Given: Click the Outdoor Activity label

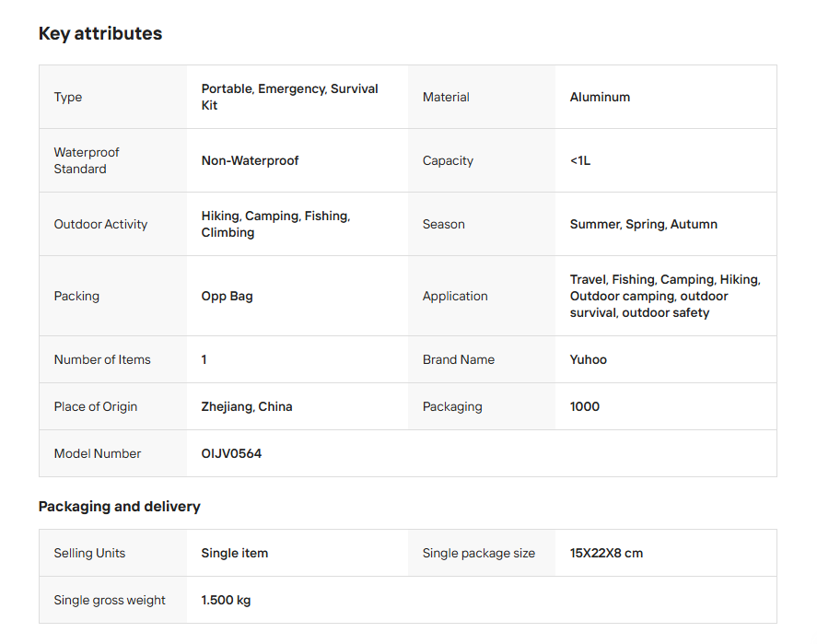Looking at the screenshot, I should pos(100,225).
